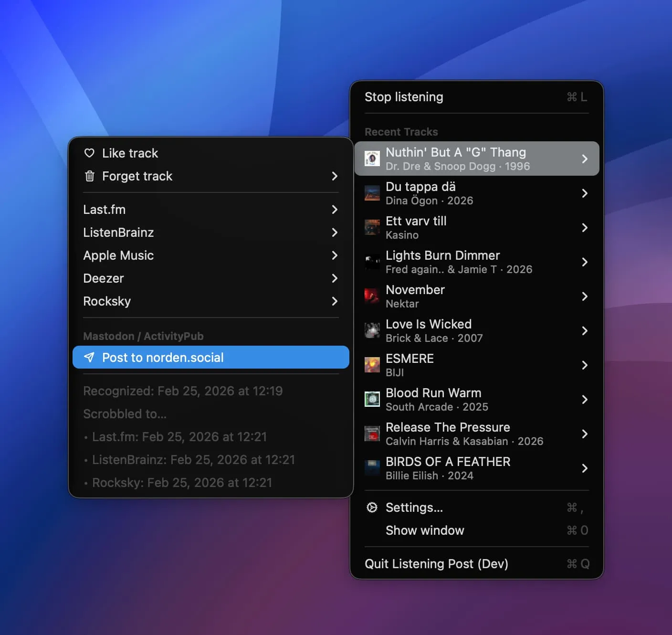
Task: Select Show window
Action: coord(424,530)
